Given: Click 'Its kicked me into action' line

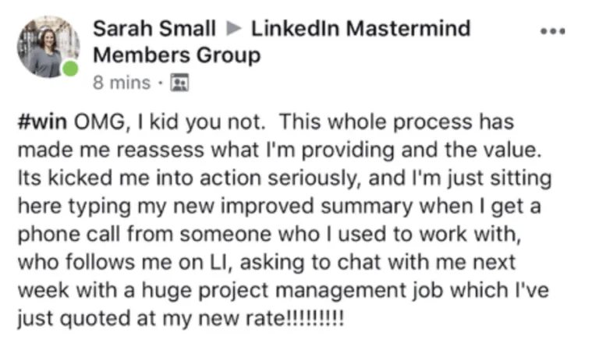Looking at the screenshot, I should coord(139,178).
